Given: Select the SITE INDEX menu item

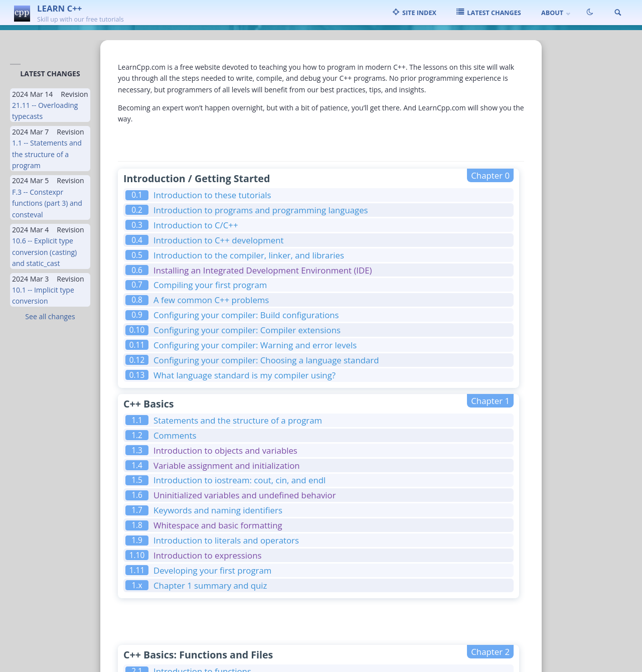Looking at the screenshot, I should coord(418,12).
